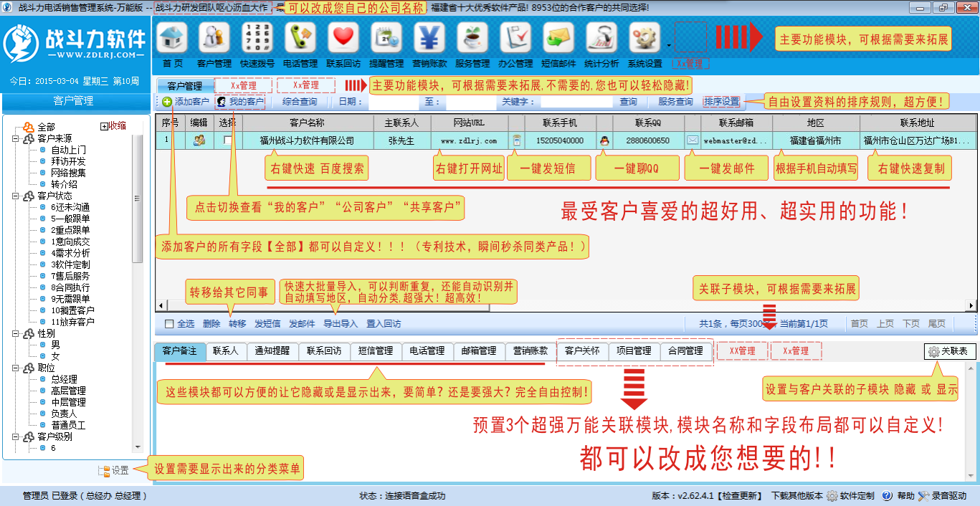This screenshot has width=980, height=506.
Task: Click the 置入回访 link
Action: (384, 324)
